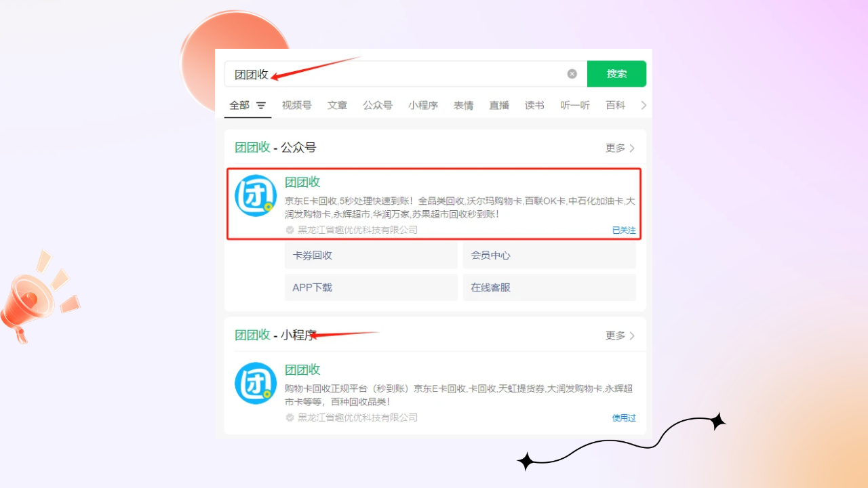Switch to the 表情 tab
Screen dimensions: 868x488
click(464, 105)
